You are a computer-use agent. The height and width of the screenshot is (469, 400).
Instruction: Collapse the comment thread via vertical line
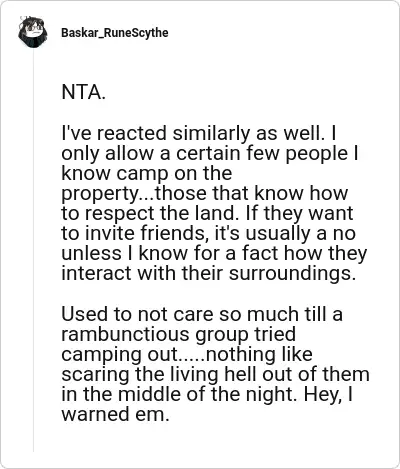click(33, 250)
